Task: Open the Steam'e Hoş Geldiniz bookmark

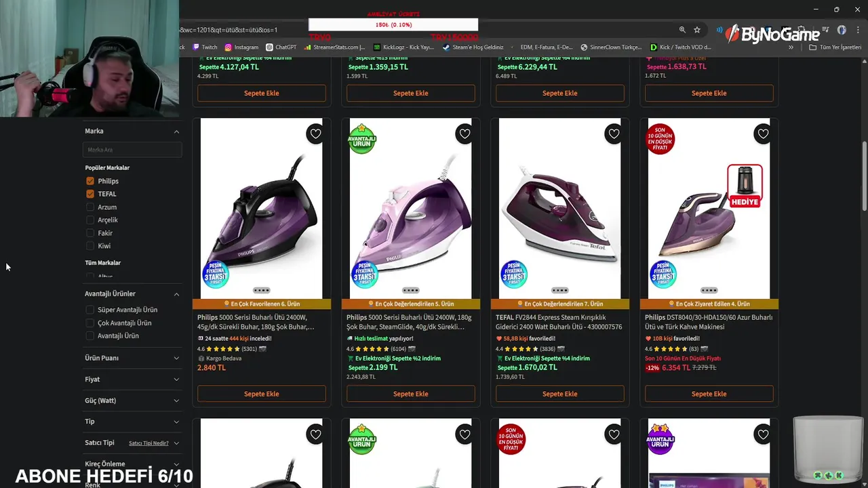Action: [473, 47]
